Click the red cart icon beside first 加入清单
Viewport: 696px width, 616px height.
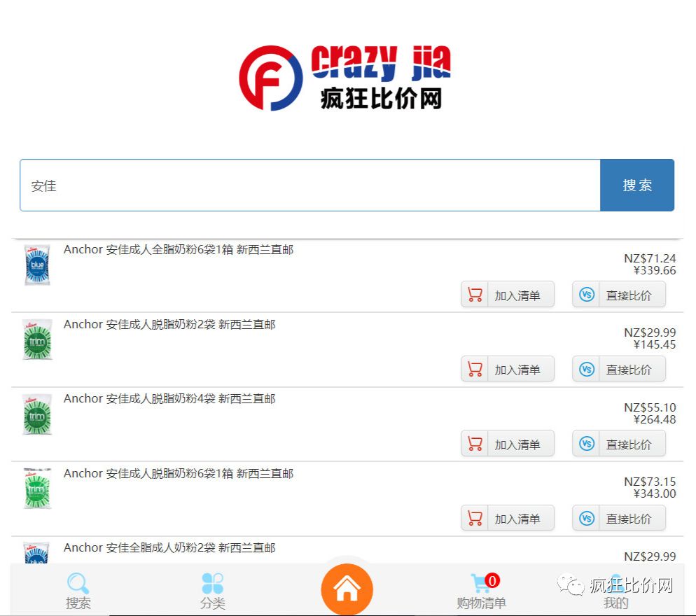(474, 294)
